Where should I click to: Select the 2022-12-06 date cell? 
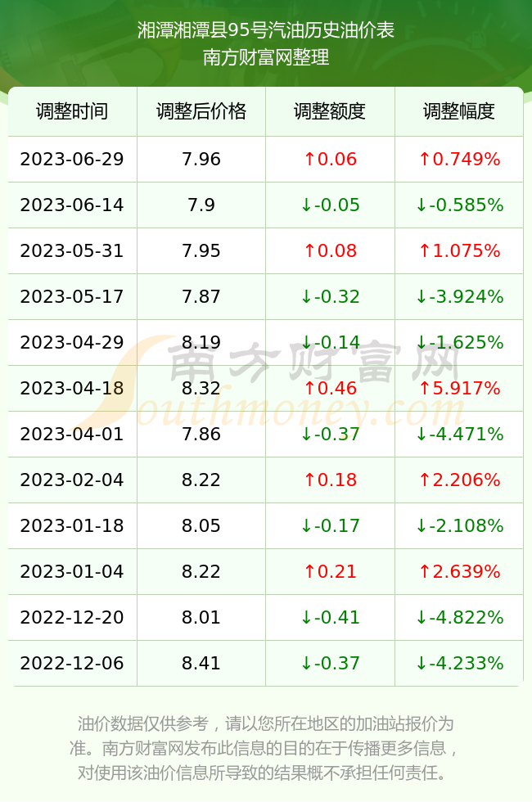pos(72,664)
